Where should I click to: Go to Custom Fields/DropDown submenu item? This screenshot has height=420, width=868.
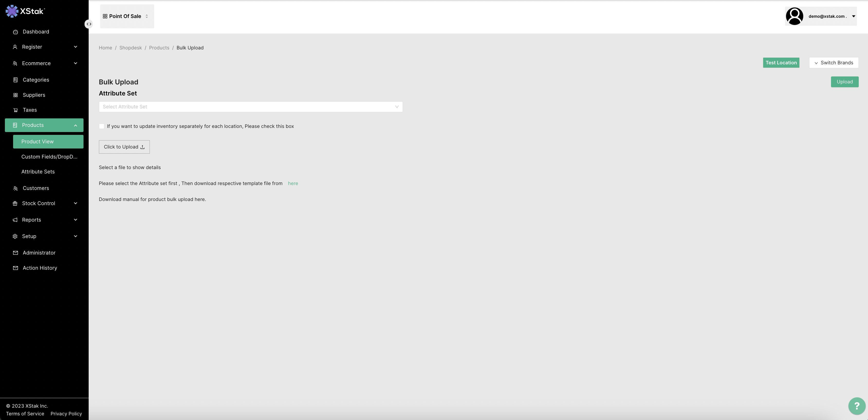coord(49,157)
